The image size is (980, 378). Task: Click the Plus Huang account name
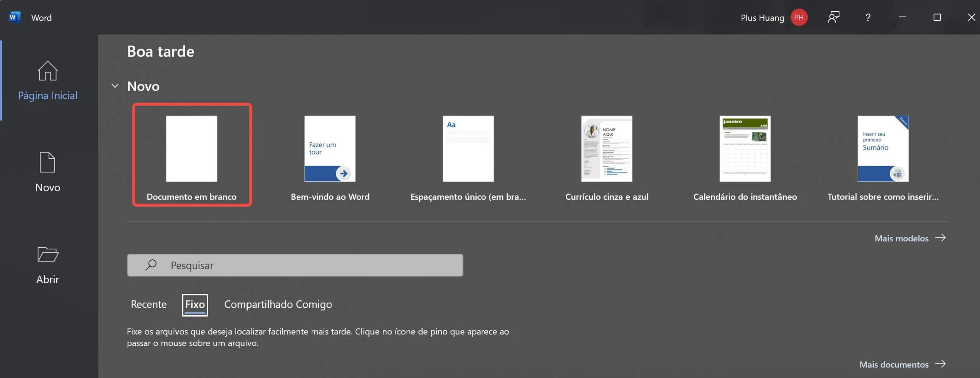pyautogui.click(x=762, y=18)
